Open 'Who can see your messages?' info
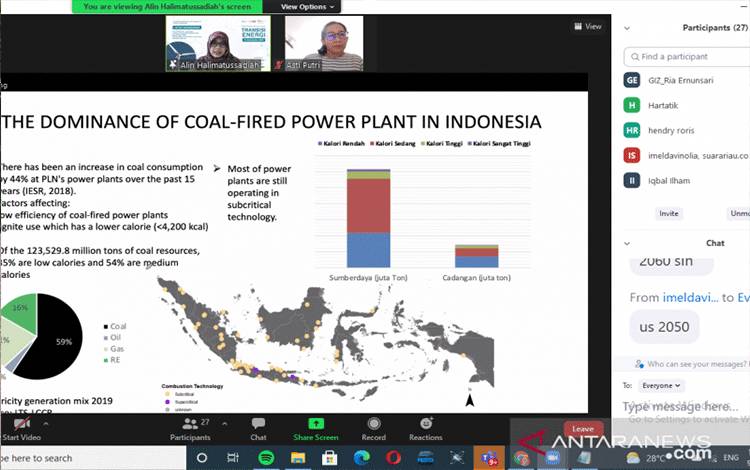This screenshot has width=750, height=470. tap(692, 364)
